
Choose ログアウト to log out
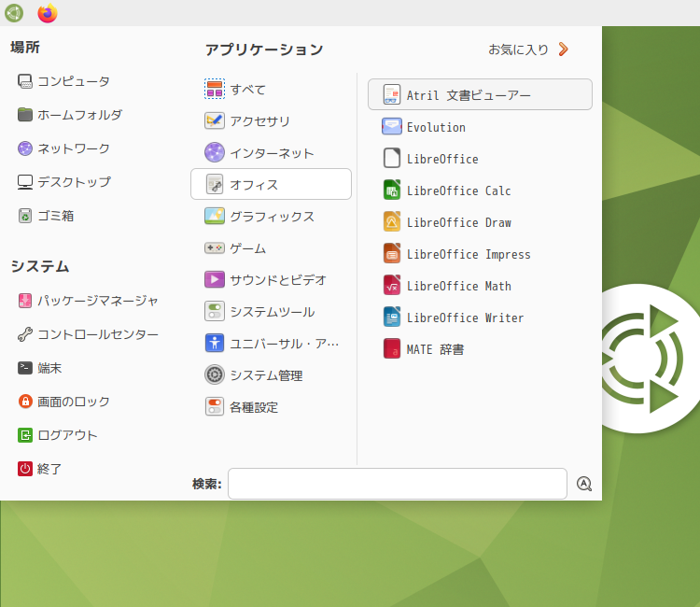click(58, 435)
